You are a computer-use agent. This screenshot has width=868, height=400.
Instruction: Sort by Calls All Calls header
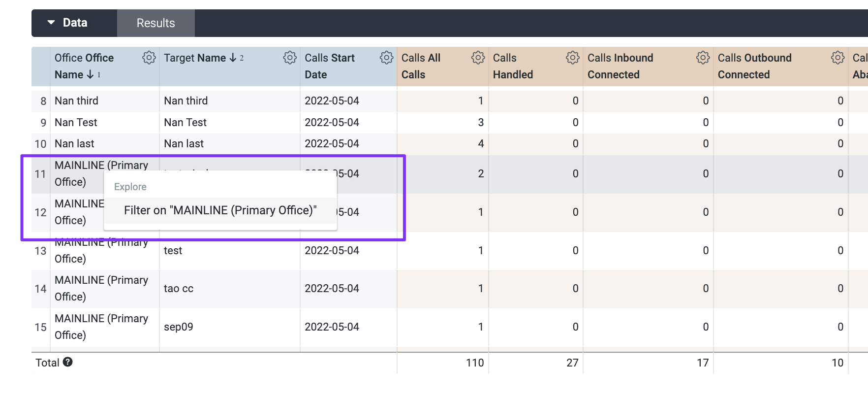click(x=421, y=66)
